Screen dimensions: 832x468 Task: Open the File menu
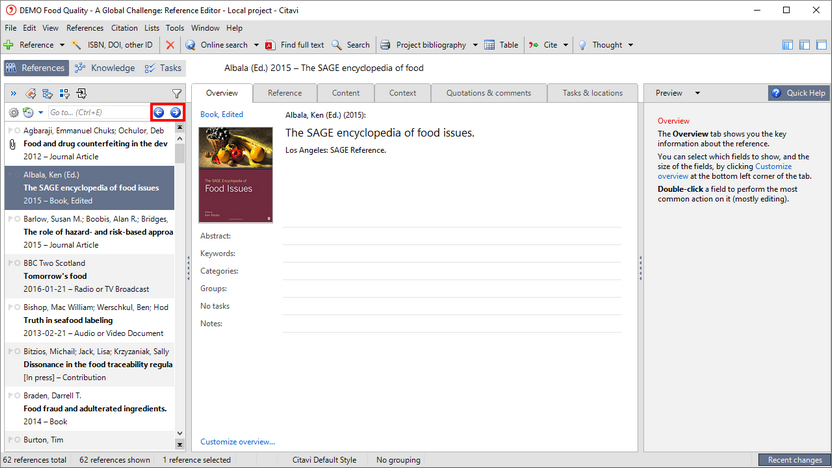[x=11, y=28]
